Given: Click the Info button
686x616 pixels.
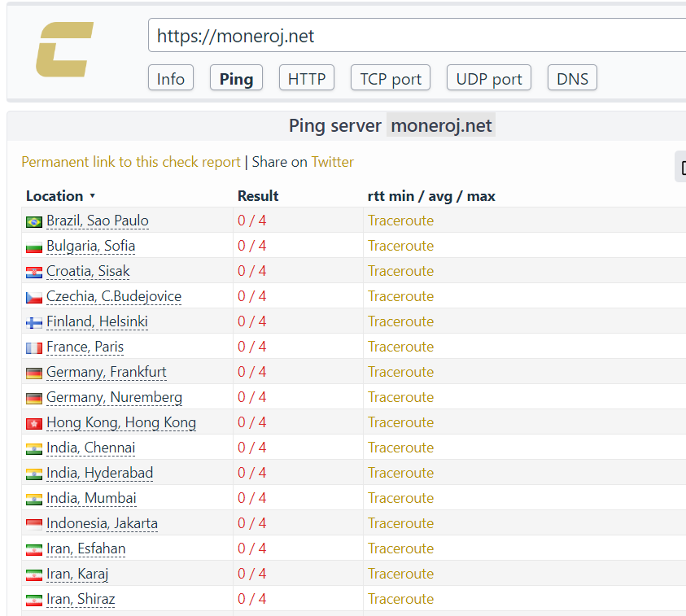Looking at the screenshot, I should 171,79.
